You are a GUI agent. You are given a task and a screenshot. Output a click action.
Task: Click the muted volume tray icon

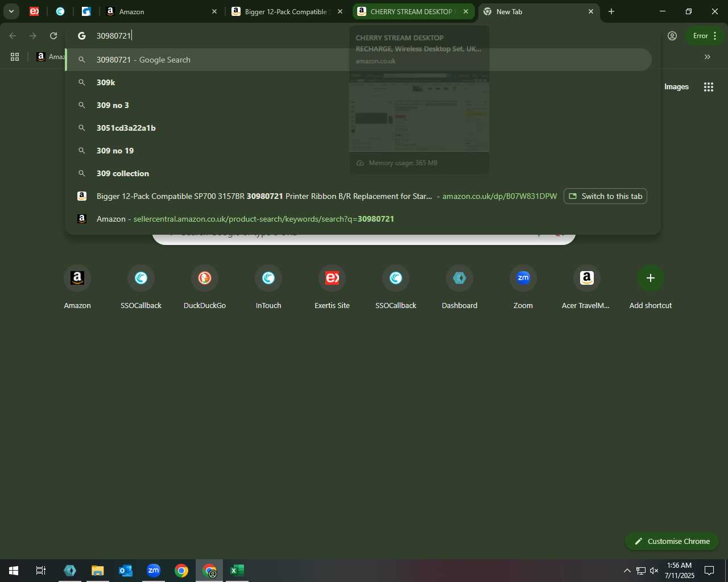(654, 571)
